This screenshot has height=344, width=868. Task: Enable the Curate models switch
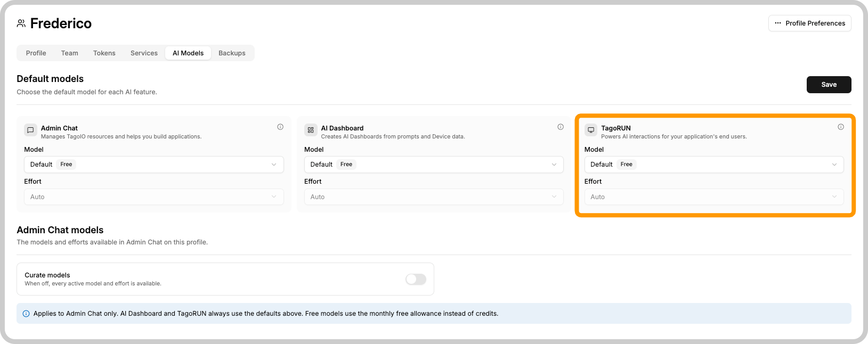(416, 279)
